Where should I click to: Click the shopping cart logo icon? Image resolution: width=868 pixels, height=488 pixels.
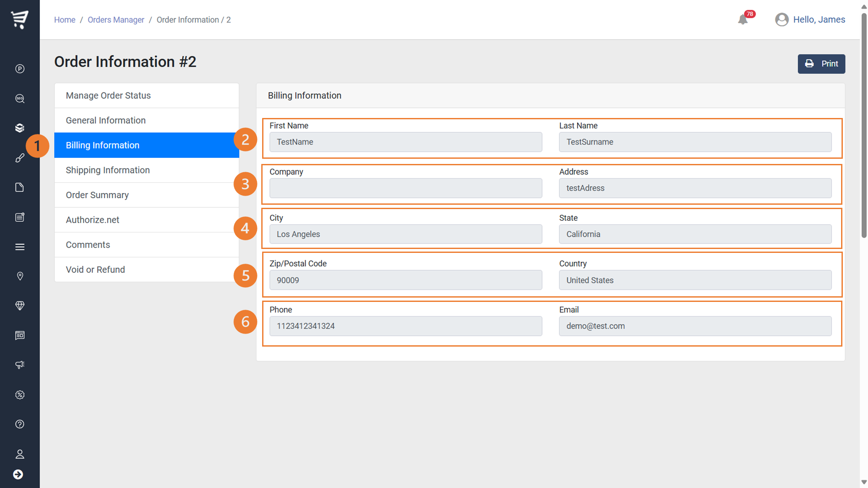(20, 20)
